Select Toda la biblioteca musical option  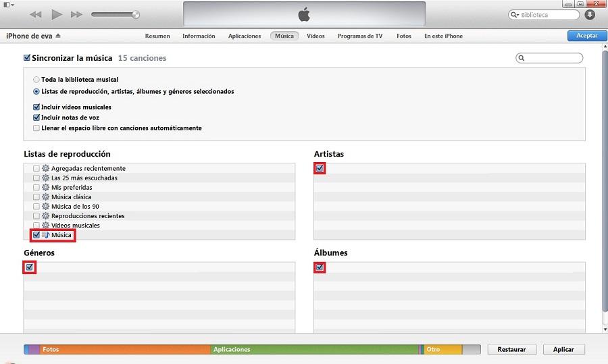[x=36, y=80]
